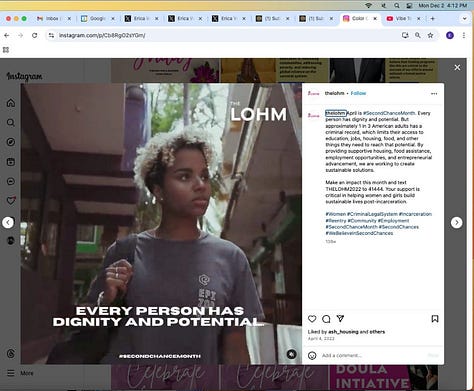Open the #WeBelieveinSecondChances hashtag
The width and height of the screenshot is (474, 391).
click(x=359, y=233)
